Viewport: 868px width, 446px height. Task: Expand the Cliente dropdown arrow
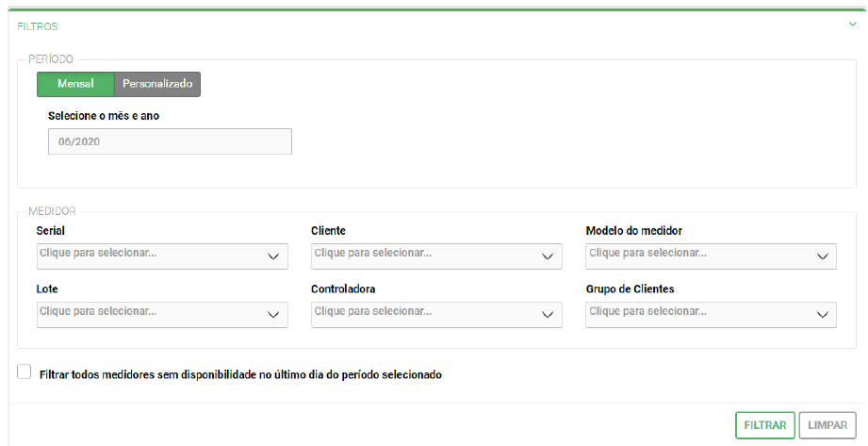pyautogui.click(x=548, y=256)
